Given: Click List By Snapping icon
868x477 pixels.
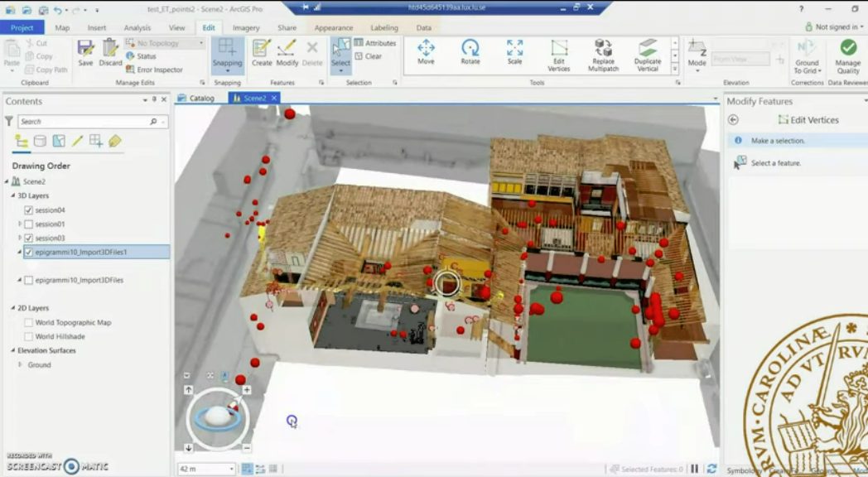Looking at the screenshot, I should pos(96,141).
